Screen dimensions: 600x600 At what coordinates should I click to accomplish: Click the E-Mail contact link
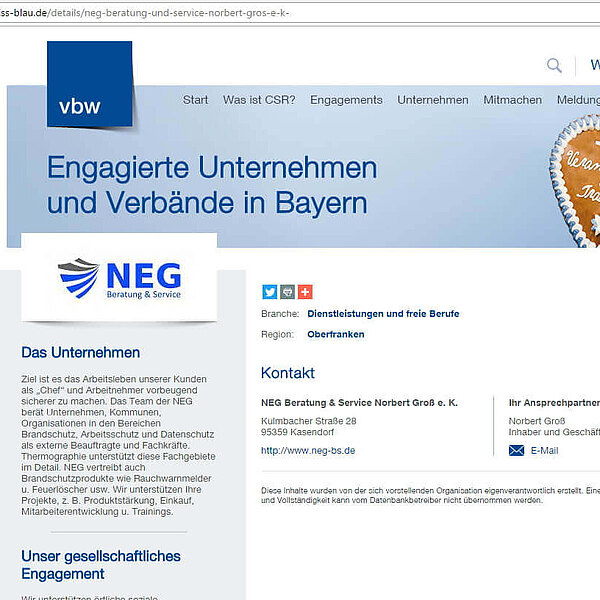[x=545, y=450]
